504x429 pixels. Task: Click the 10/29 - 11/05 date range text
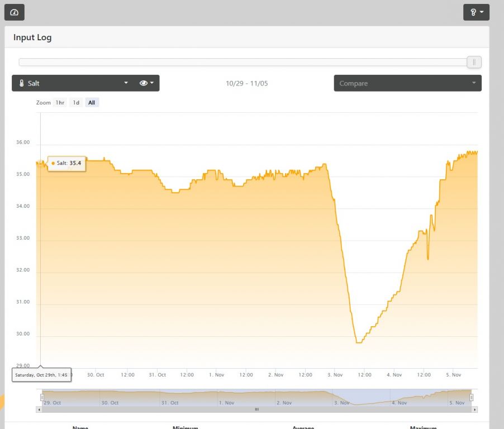246,83
